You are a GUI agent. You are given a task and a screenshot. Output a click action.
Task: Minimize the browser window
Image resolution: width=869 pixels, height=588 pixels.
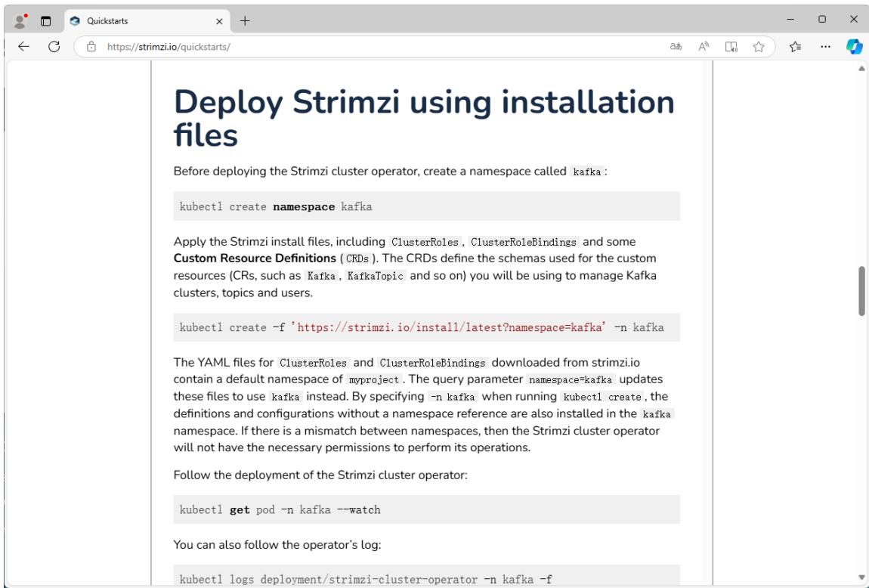click(x=791, y=20)
